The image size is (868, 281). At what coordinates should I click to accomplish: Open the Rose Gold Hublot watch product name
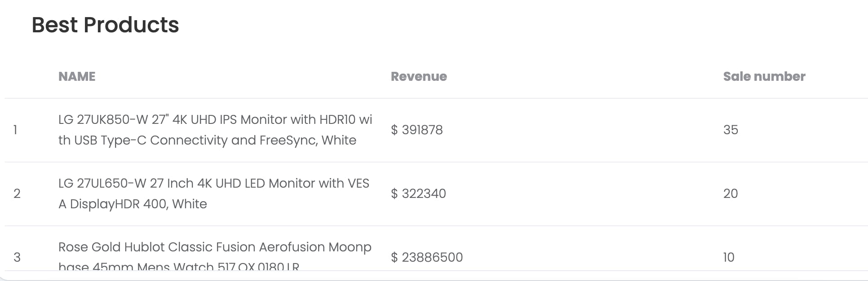coord(215,257)
